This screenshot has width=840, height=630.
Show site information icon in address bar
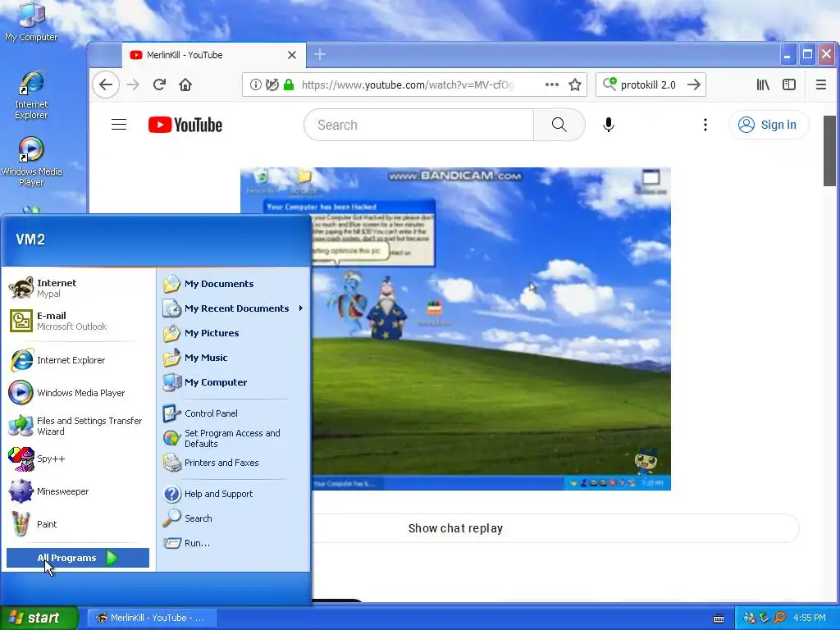(x=256, y=84)
